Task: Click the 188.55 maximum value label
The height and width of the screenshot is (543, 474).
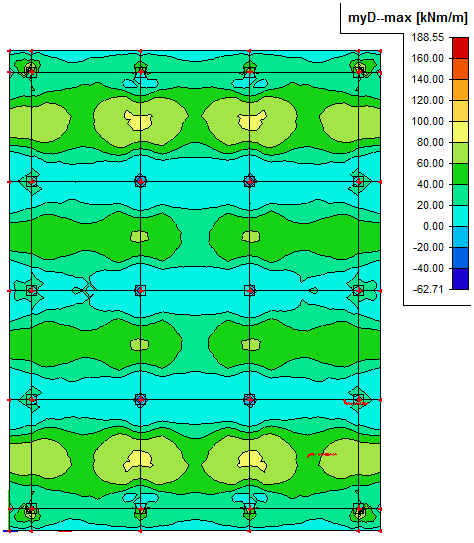Action: coord(427,37)
